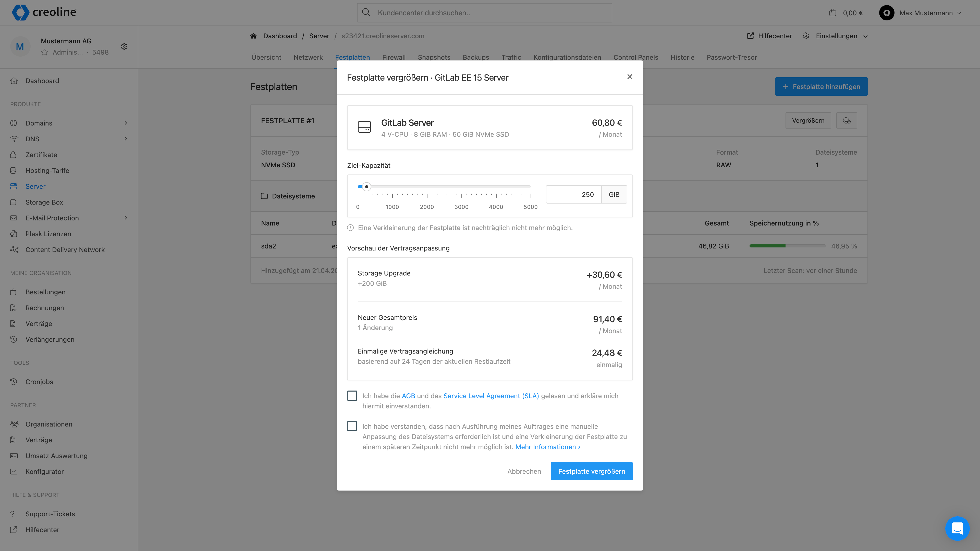Click the creoline logo icon

20,12
